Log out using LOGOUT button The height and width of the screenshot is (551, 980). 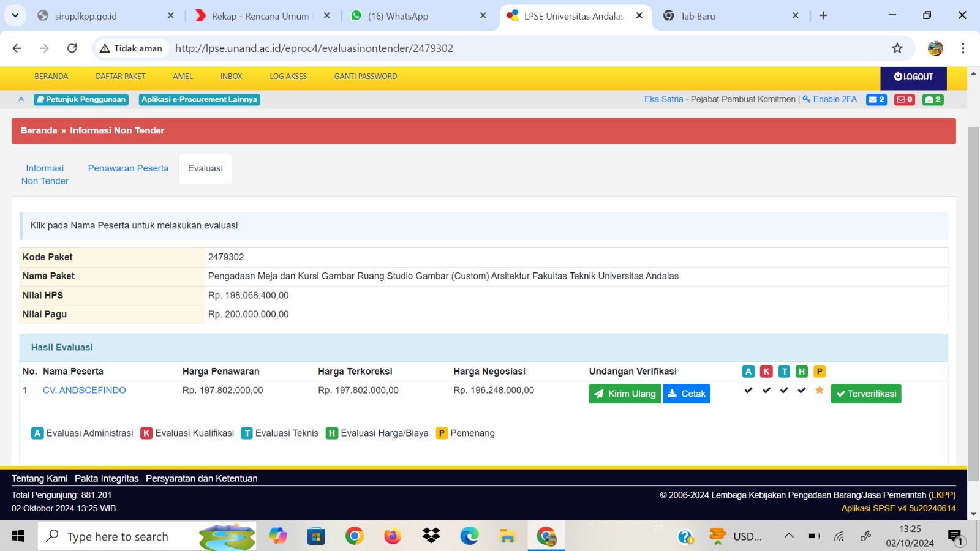coord(913,77)
